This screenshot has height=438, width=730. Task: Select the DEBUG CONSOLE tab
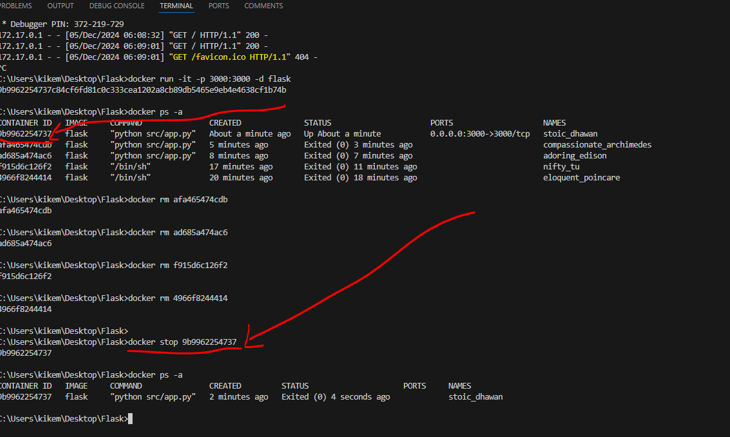point(116,6)
